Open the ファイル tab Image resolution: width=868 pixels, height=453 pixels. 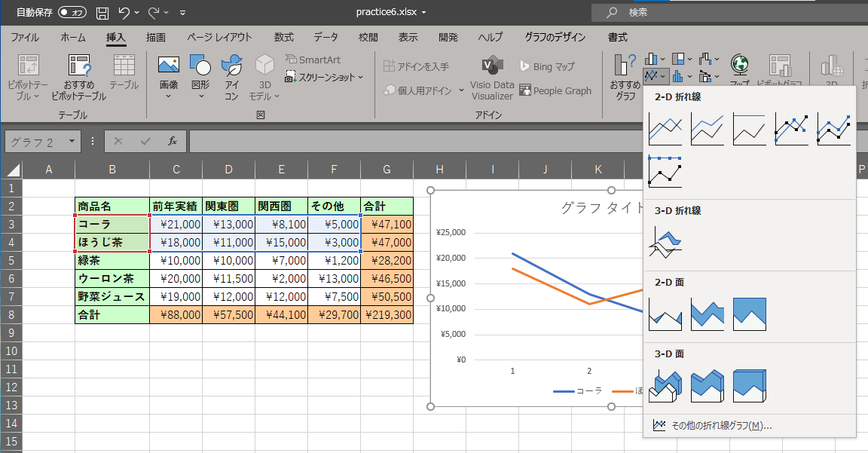[x=25, y=37]
